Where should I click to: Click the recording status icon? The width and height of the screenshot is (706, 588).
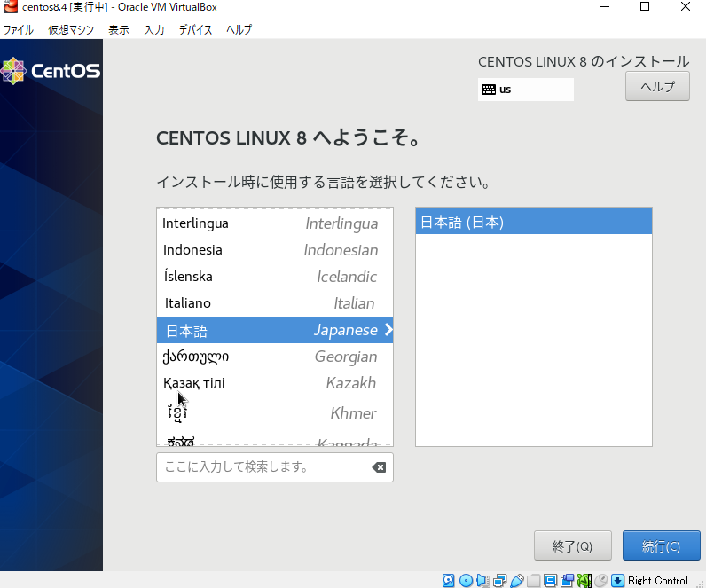click(568, 580)
